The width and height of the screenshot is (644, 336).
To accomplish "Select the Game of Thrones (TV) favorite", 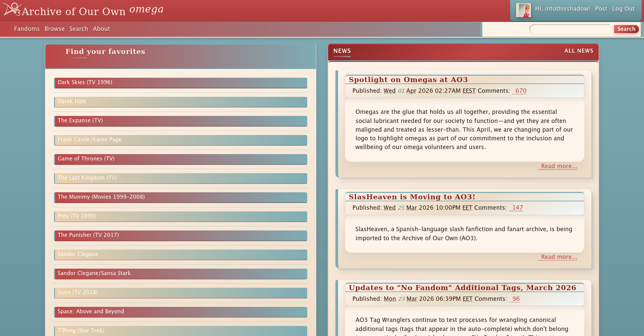I will tap(180, 159).
